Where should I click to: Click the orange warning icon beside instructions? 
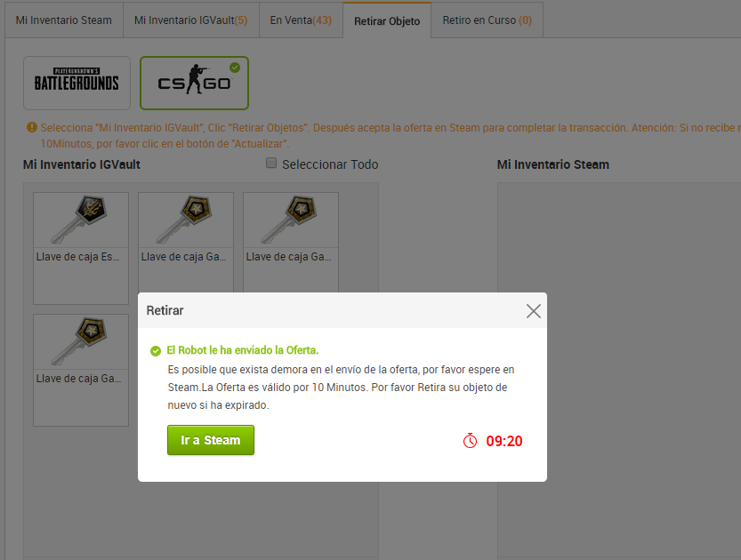coord(32,127)
